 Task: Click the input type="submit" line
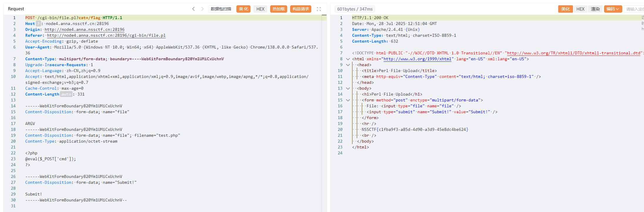[x=432, y=112]
